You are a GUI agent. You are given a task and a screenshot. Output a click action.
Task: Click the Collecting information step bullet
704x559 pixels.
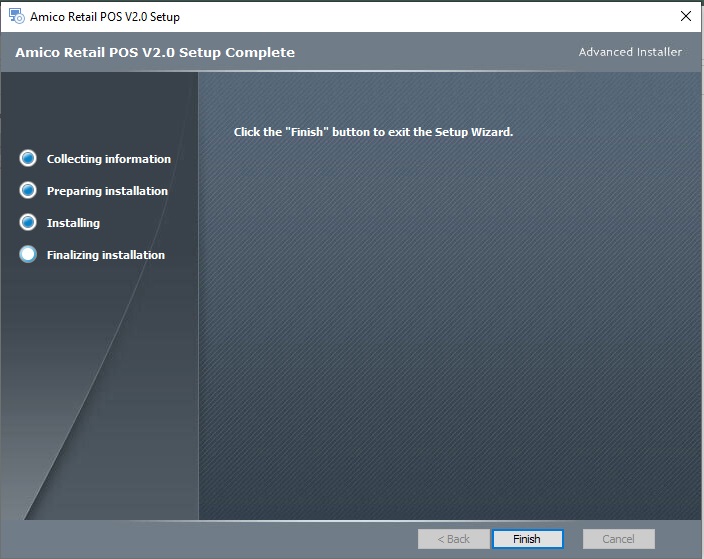pos(28,159)
